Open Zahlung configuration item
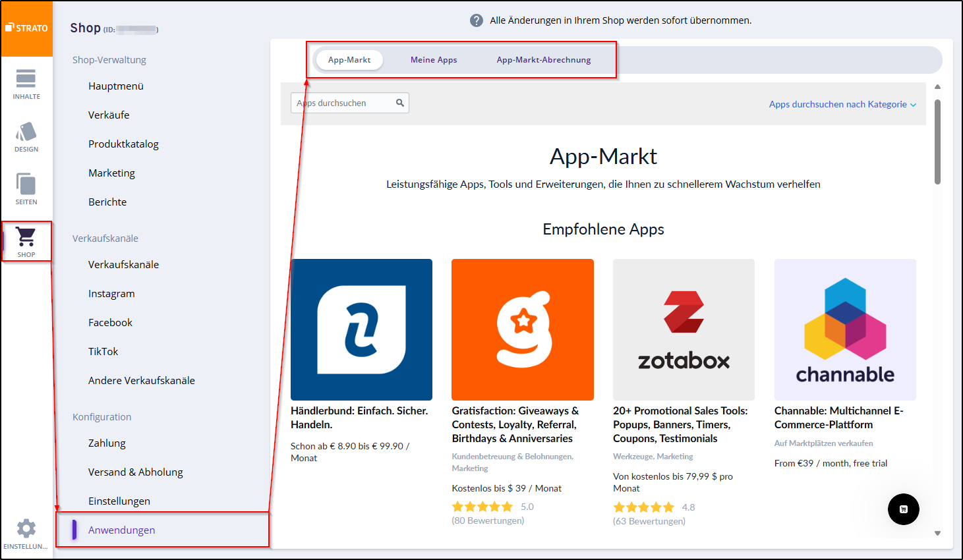The image size is (963, 560). tap(107, 443)
